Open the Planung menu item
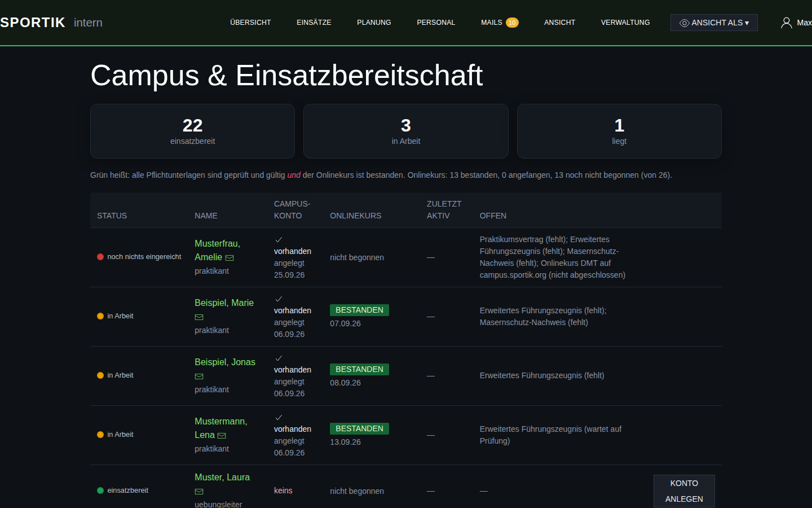Viewport: 812px width, 508px height. coord(374,23)
